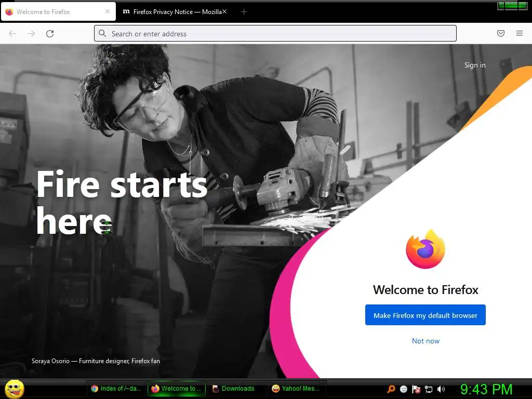
Task: Select Welcome to Firefox taskbar item
Action: point(177,389)
